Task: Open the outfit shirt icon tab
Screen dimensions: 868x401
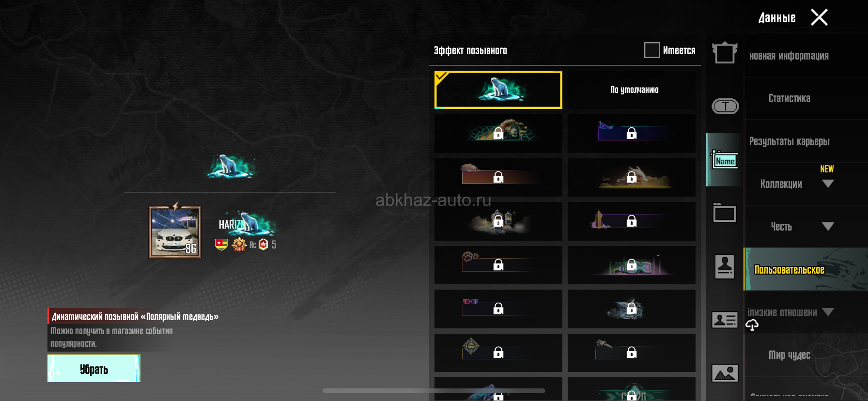Action: pos(725,53)
